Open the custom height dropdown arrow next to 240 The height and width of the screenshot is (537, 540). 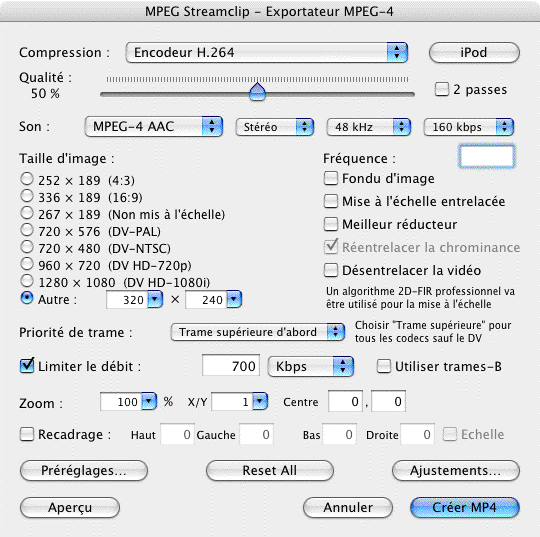tap(234, 299)
